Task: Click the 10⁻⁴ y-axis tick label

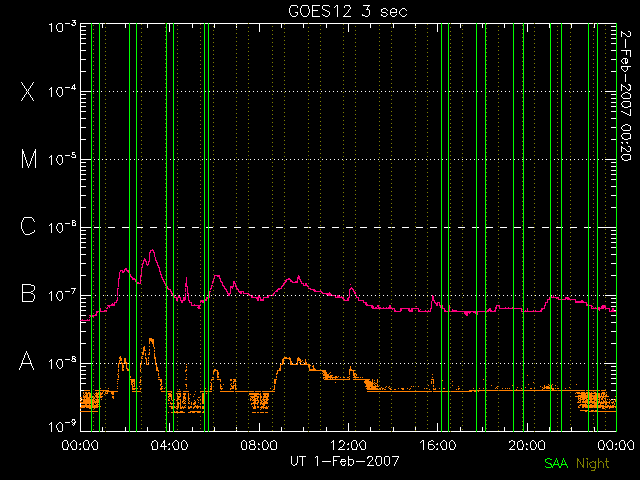Action: tap(62, 91)
